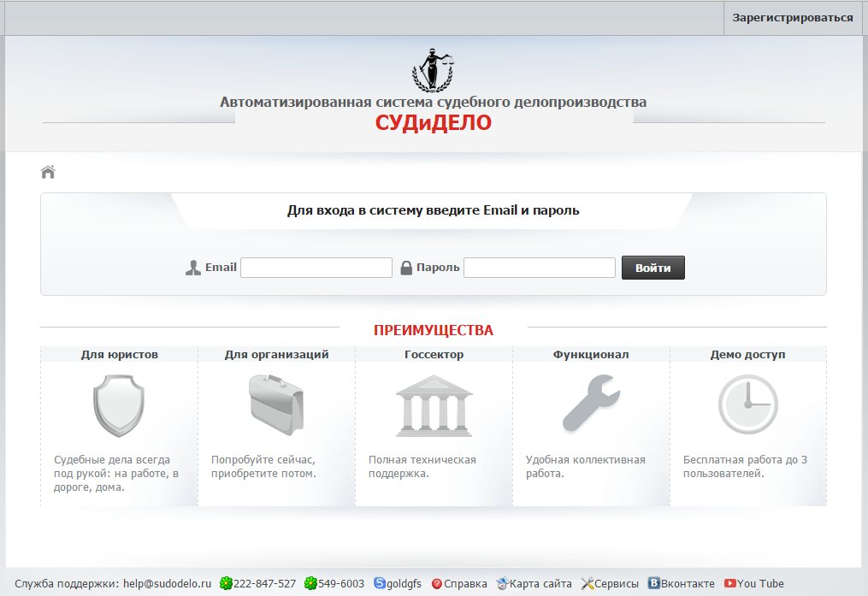
Task: Click the wrench icon under Функционал
Action: point(591,404)
